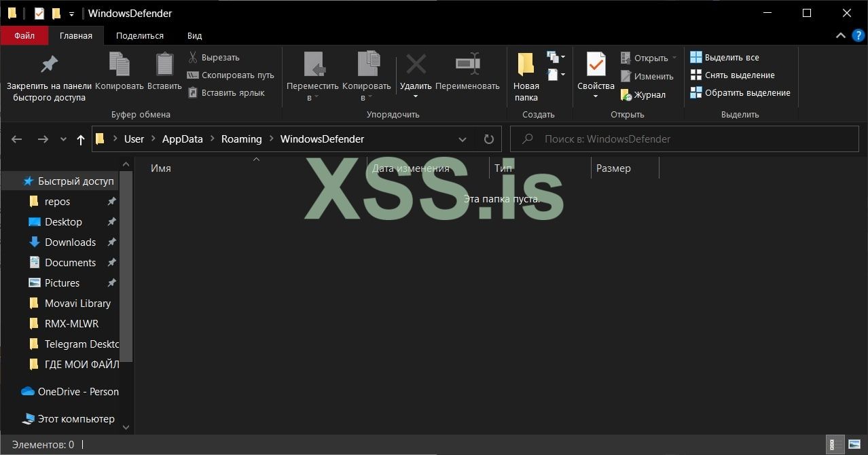The height and width of the screenshot is (455, 868).
Task: Click Roaming in the address path
Action: click(x=241, y=139)
